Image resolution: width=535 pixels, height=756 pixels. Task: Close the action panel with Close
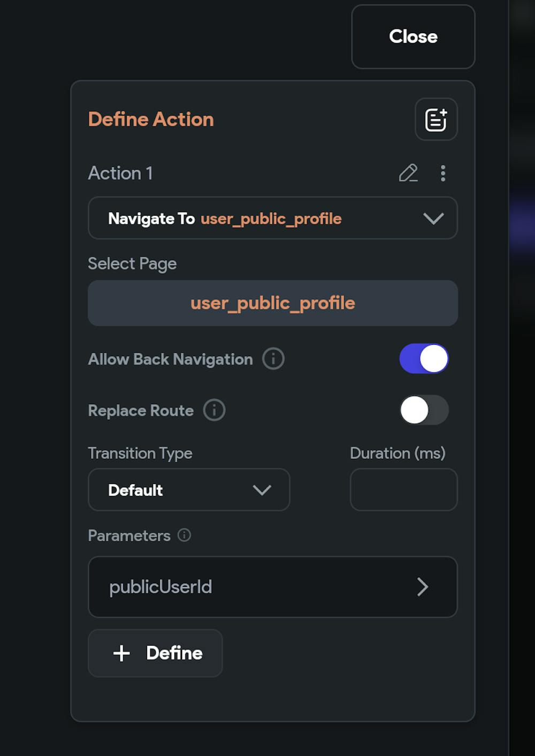(x=413, y=36)
